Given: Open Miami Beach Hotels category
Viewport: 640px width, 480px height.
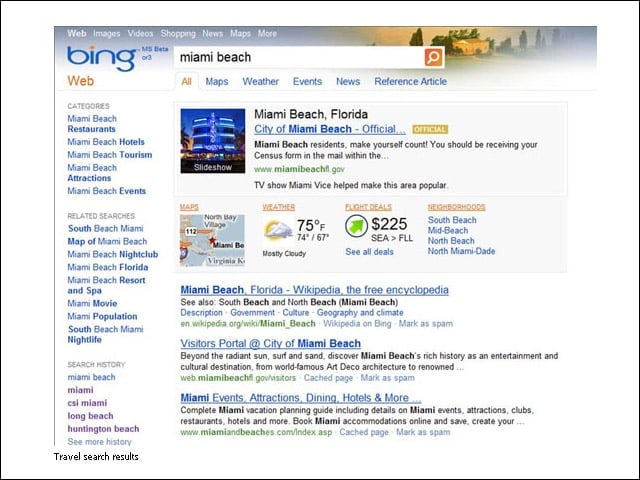Looking at the screenshot, I should click(x=106, y=142).
